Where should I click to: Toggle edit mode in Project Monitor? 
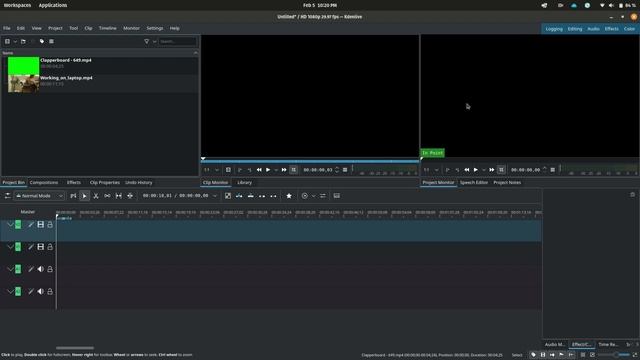pyautogui.click(x=501, y=170)
